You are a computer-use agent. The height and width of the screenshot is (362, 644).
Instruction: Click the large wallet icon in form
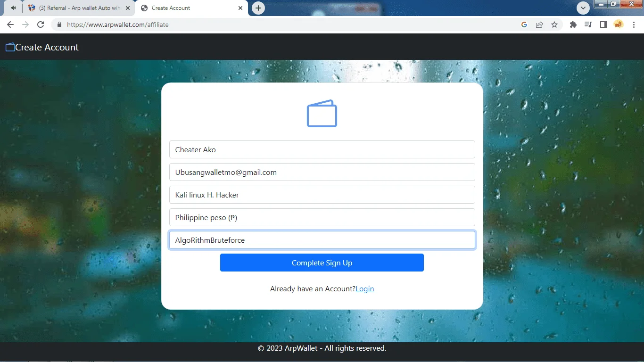pos(322,114)
